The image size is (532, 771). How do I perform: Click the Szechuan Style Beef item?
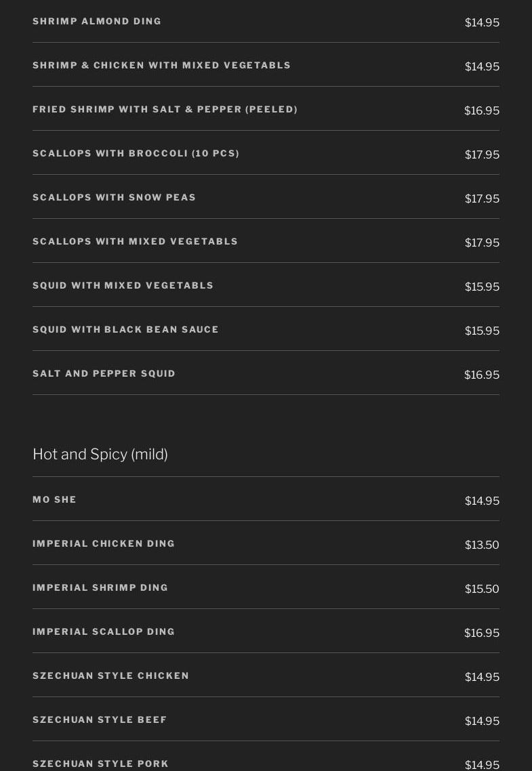[100, 720]
